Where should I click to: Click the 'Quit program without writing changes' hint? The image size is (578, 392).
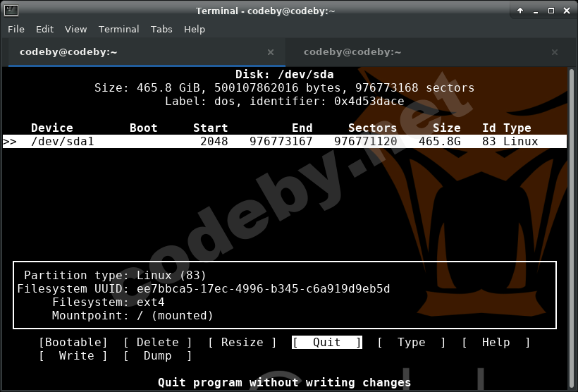tap(285, 383)
